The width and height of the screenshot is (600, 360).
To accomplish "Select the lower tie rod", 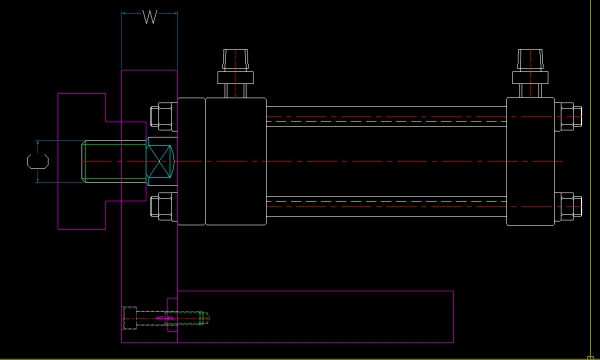I will (386, 207).
